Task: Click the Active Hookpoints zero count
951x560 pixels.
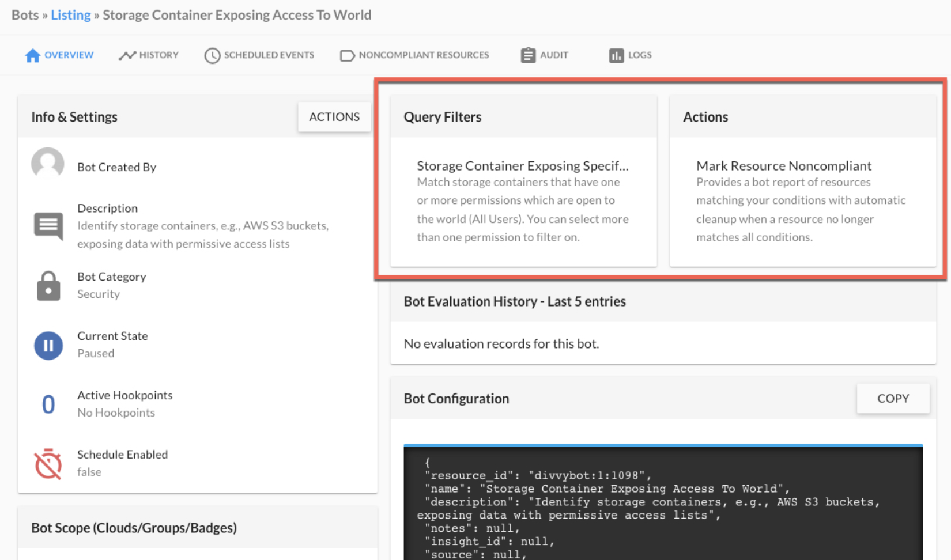Action: 48,404
